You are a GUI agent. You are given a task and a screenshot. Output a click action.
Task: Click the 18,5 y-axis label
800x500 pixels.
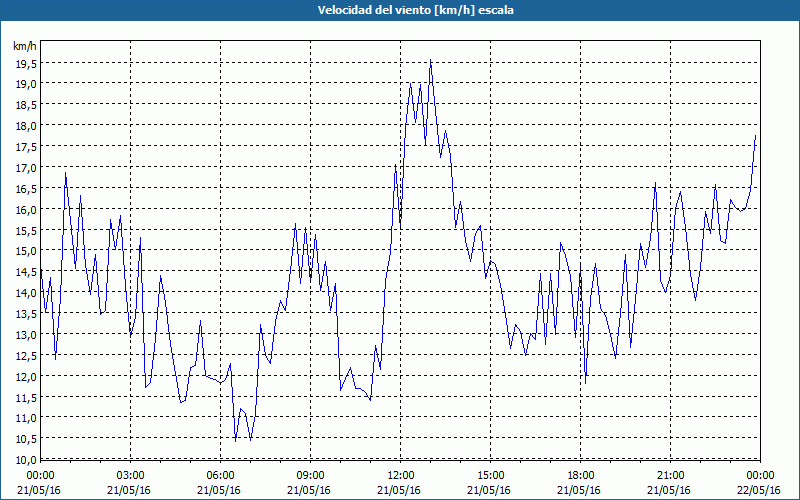coord(25,105)
